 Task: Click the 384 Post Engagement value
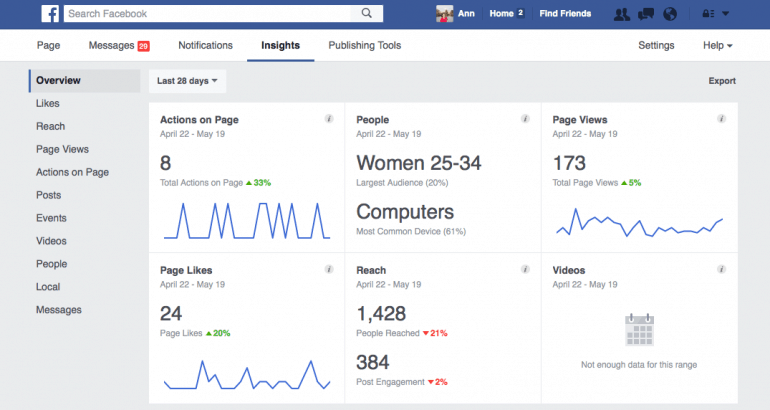point(373,362)
